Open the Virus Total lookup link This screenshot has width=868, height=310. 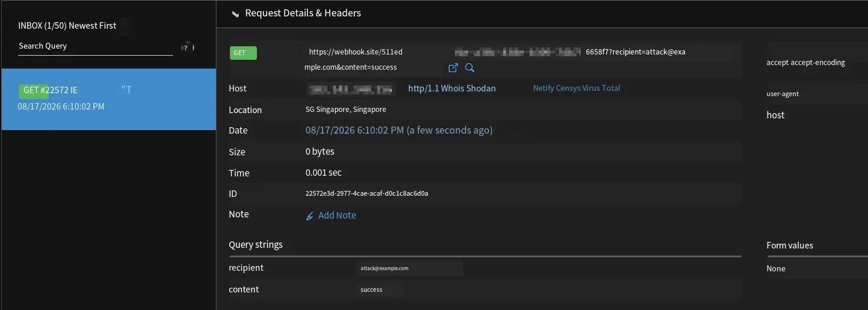[602, 88]
